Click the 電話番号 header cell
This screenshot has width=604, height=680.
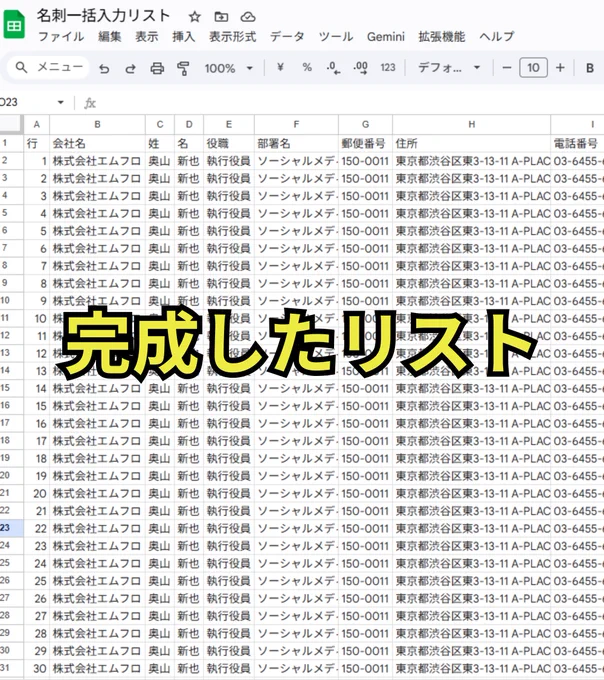point(577,144)
